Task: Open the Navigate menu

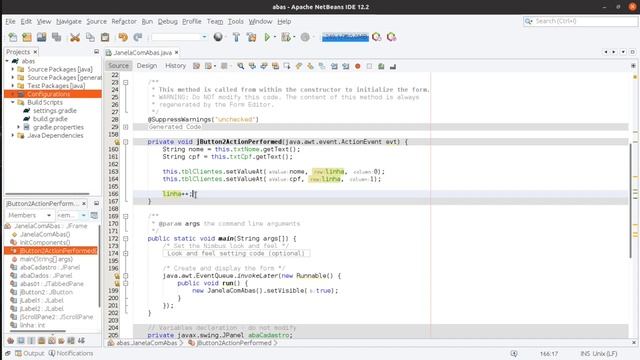Action: (x=69, y=21)
